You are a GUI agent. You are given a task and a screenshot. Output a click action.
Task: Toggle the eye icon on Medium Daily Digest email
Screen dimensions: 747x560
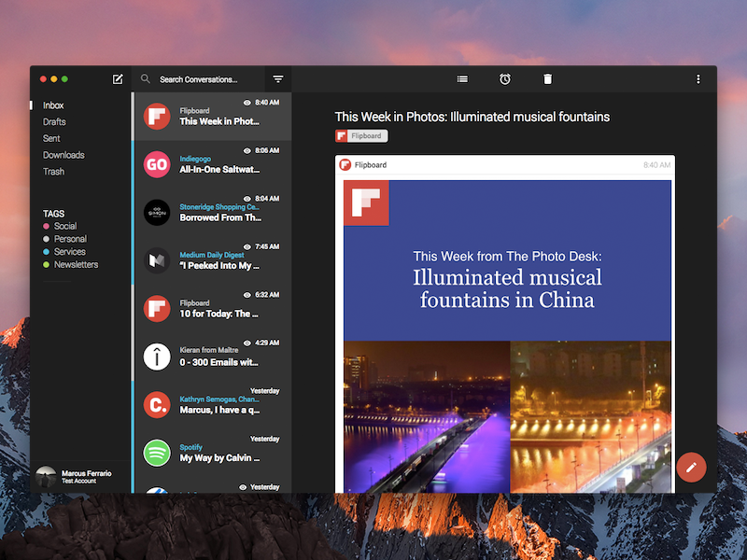(247, 246)
